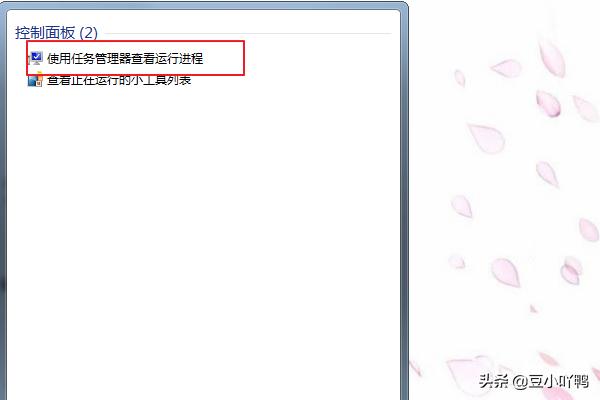Select the 控制面板 (2) group header

click(x=56, y=33)
